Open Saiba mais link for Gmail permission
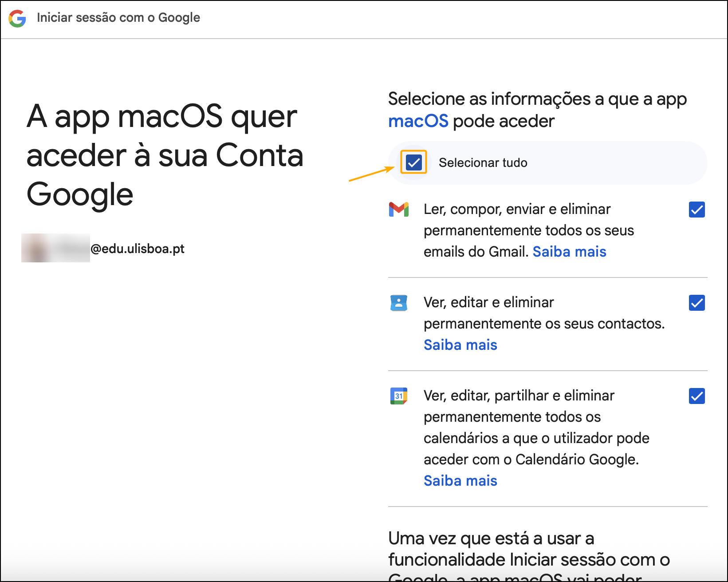The height and width of the screenshot is (582, 728). [x=570, y=252]
